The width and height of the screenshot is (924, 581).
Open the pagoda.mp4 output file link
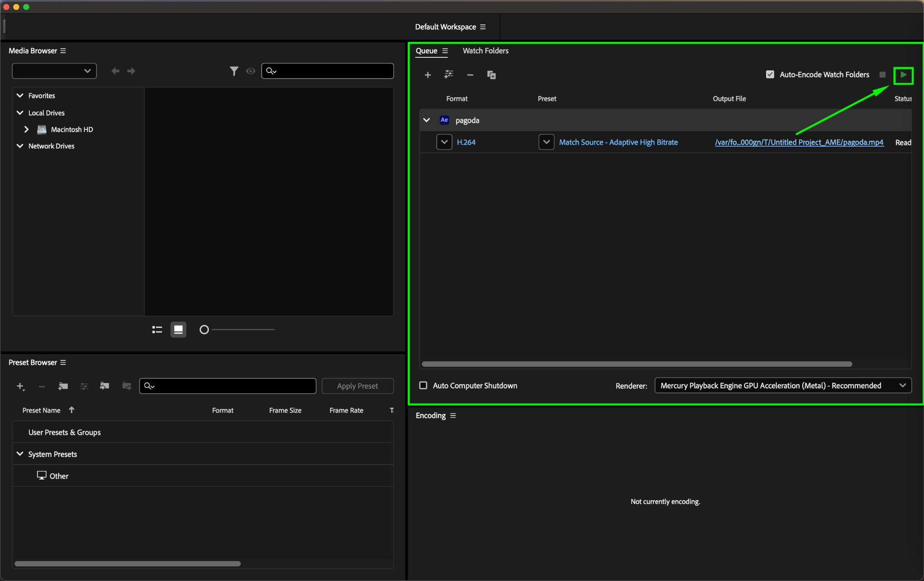tap(799, 142)
